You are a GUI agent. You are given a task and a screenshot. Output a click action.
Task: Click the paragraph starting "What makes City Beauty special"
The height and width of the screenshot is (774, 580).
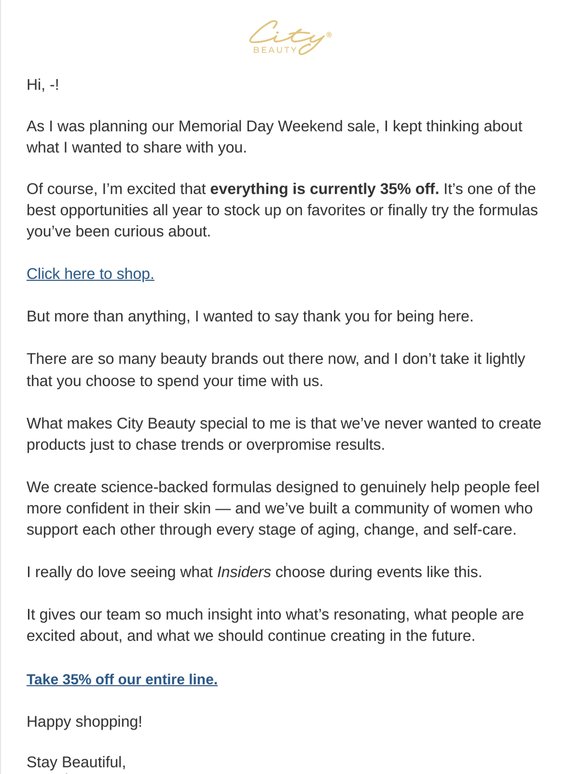[284, 434]
